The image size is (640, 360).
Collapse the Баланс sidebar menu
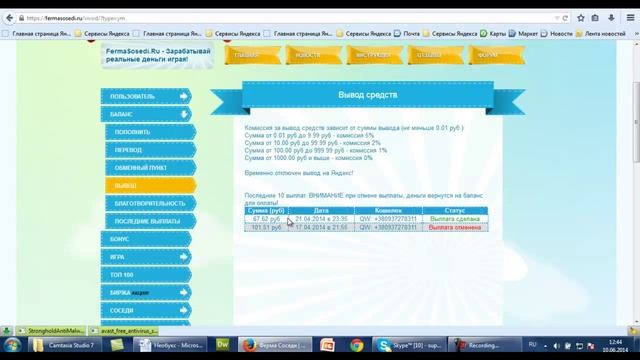tap(146, 114)
